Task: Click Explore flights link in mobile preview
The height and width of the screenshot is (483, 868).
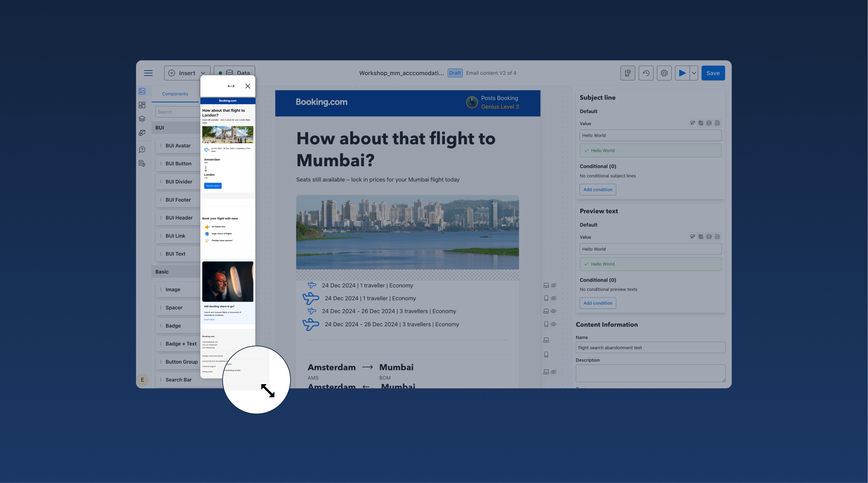Action: pos(209,320)
